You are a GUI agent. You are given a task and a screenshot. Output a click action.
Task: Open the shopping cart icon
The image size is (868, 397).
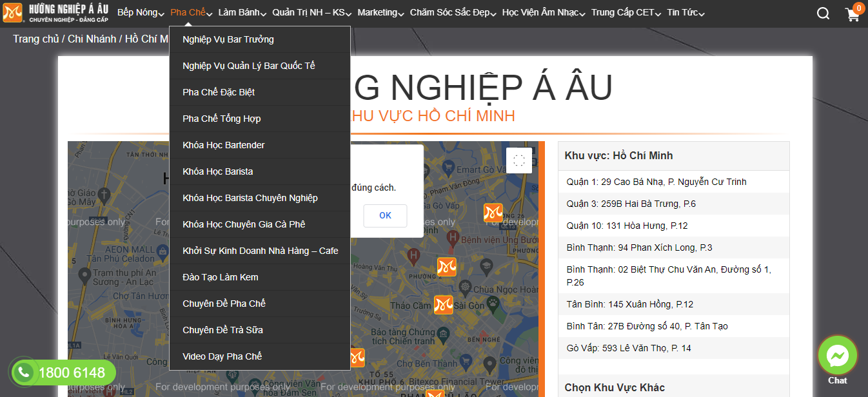pyautogui.click(x=853, y=14)
